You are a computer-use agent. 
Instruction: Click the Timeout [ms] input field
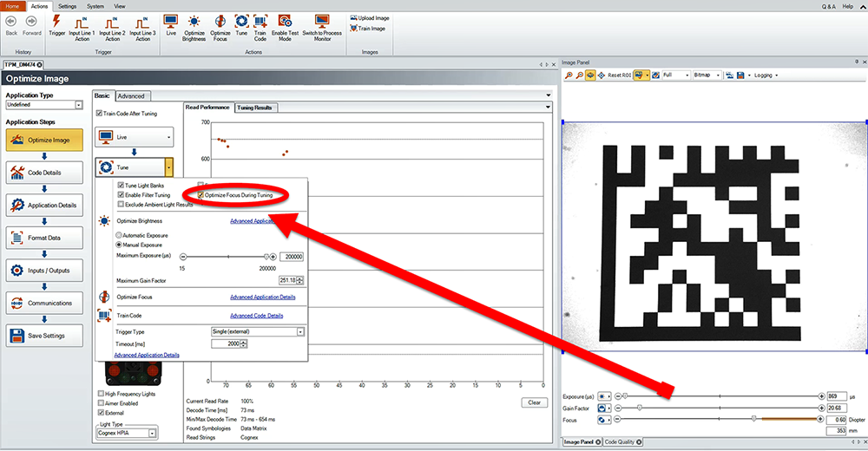[x=226, y=344]
